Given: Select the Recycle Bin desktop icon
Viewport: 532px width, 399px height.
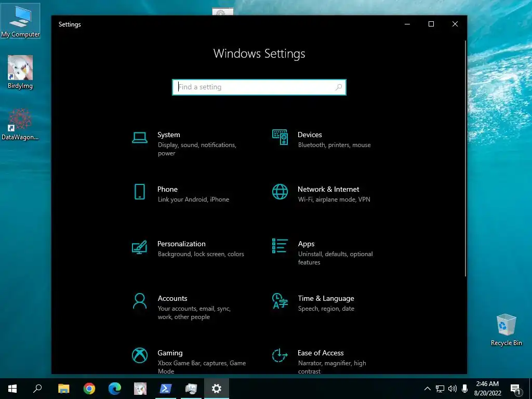Looking at the screenshot, I should coord(506,330).
